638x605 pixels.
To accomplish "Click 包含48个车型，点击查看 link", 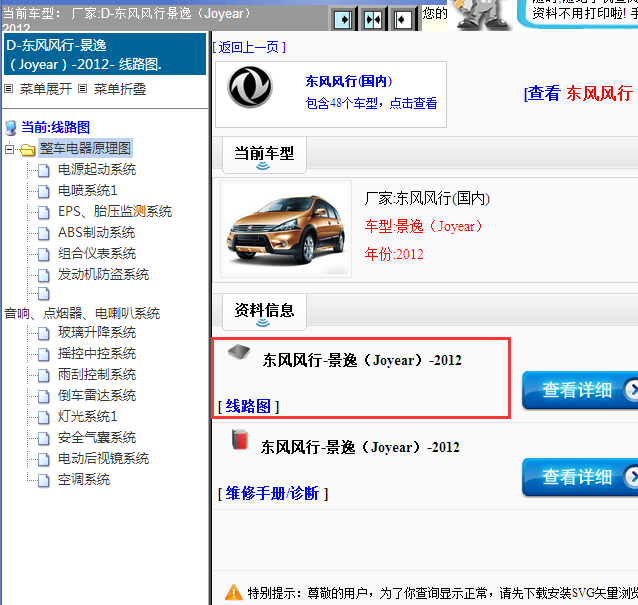I will click(x=371, y=103).
